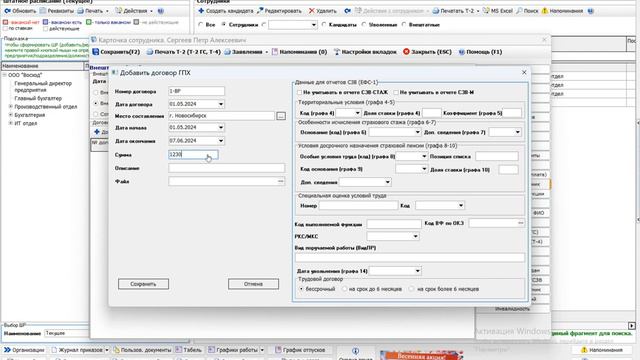This screenshot has width=640, height=360.
Task: Open Напоминания warning icon in top toolbar
Action: pos(544,11)
